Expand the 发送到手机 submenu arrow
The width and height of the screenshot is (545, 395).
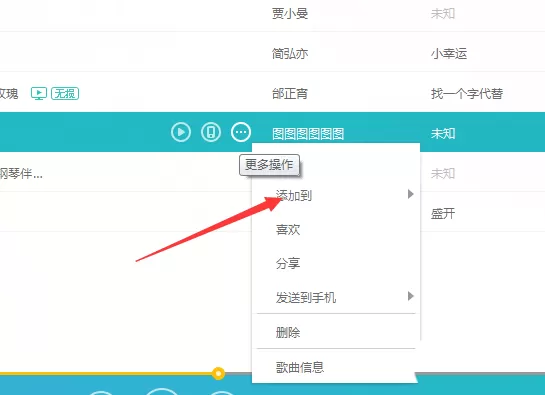pyautogui.click(x=410, y=296)
